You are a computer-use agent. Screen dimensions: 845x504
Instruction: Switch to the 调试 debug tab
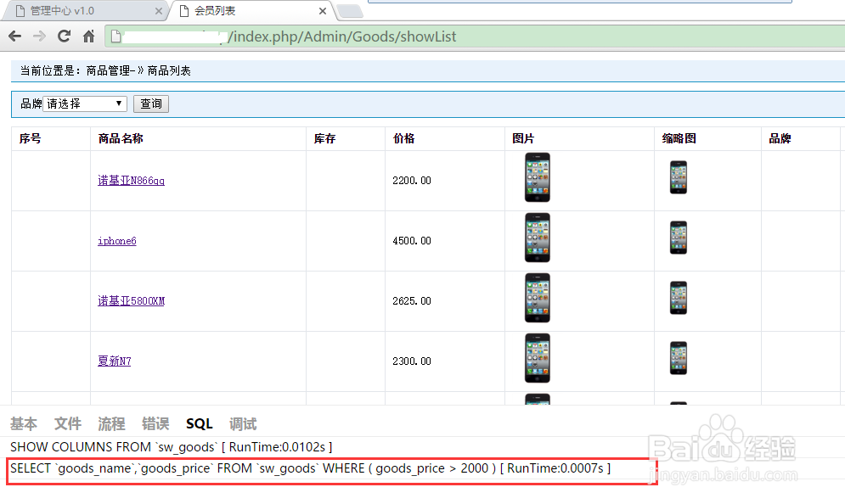pyautogui.click(x=243, y=424)
